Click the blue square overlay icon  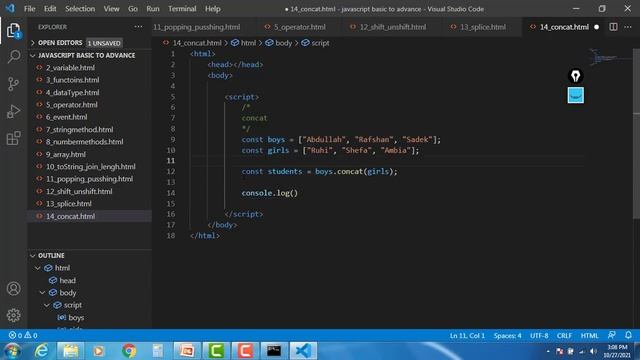point(576,95)
